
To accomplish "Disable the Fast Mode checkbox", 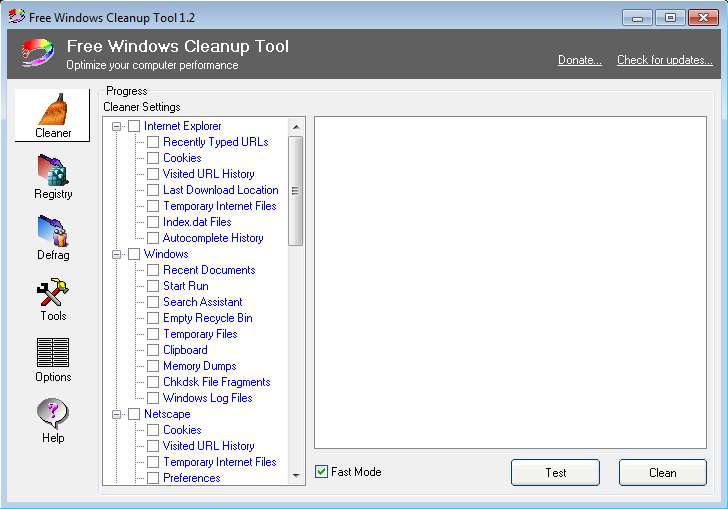I will click(x=321, y=472).
